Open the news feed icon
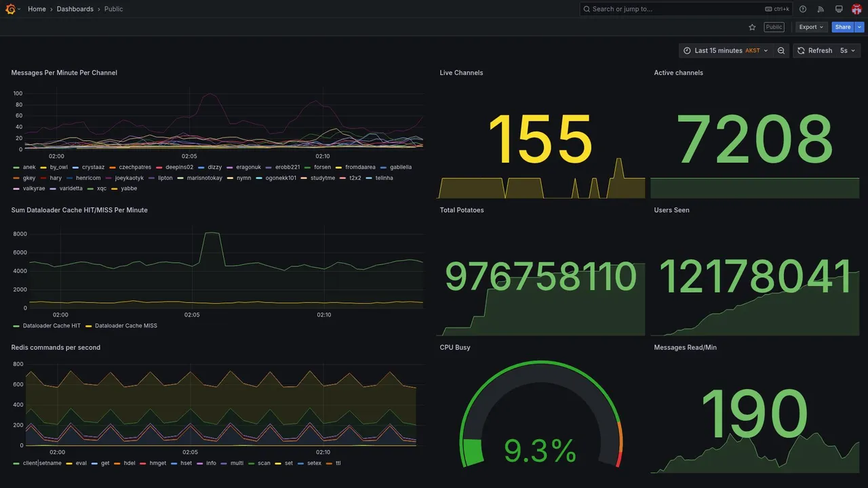The width and height of the screenshot is (868, 488). 821,9
